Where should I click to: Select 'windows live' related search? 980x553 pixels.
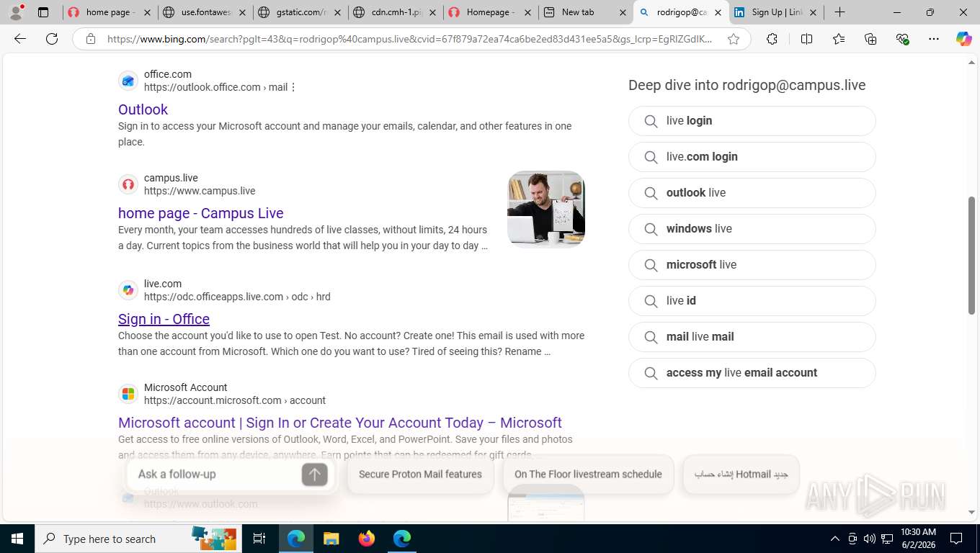click(752, 229)
